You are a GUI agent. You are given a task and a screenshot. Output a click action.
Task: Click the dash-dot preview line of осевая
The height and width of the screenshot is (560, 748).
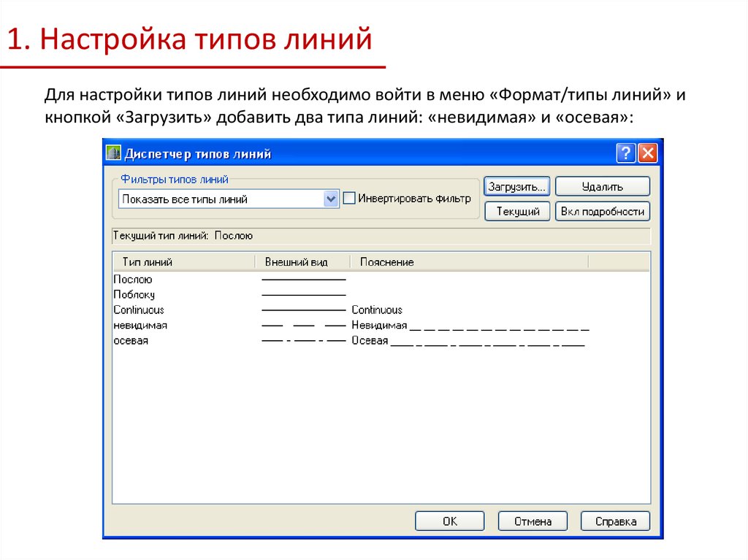point(304,340)
